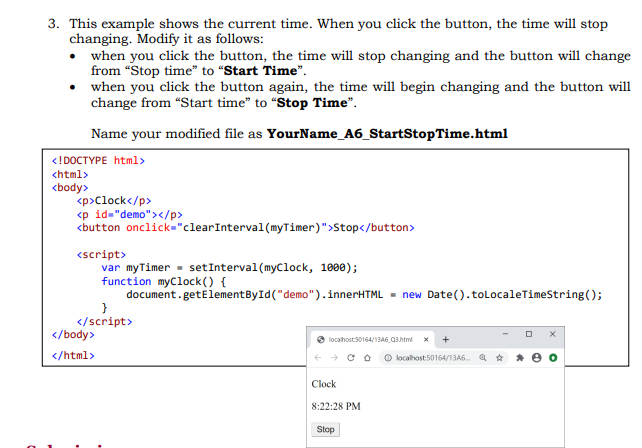Screen dimensions: 642x448
Task: Click the <p>Clock</p> code line
Action: (x=114, y=201)
